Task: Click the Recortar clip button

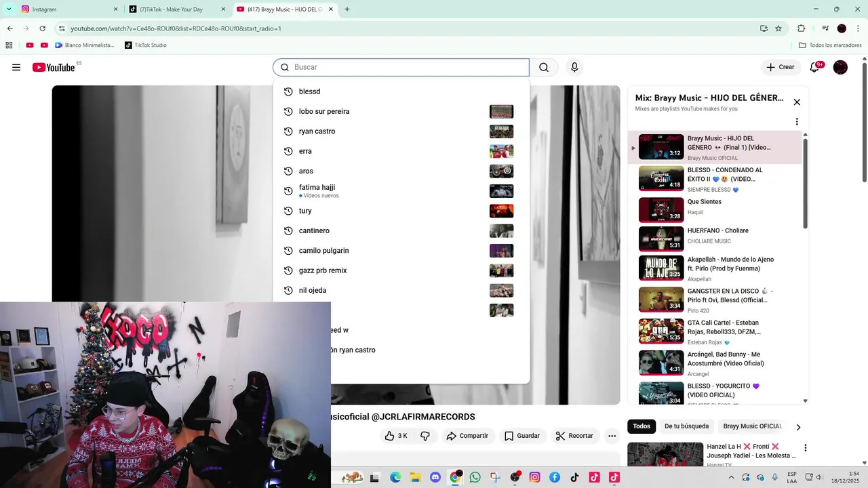Action: click(x=574, y=436)
